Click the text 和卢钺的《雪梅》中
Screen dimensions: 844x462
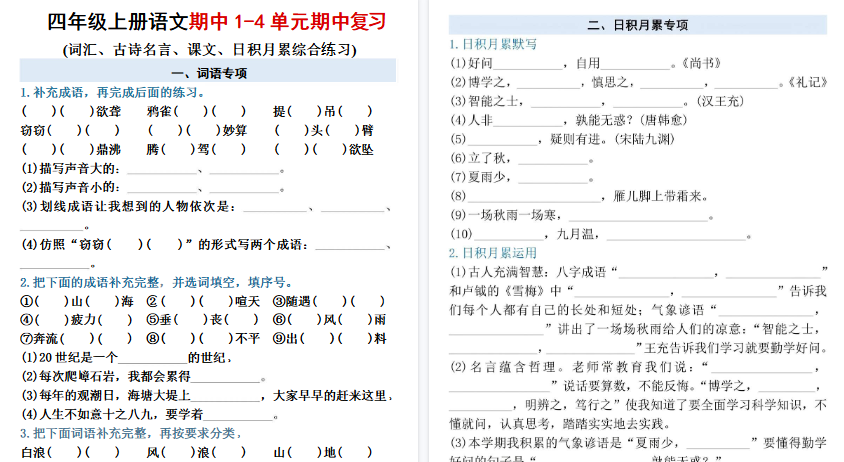pyautogui.click(x=505, y=291)
